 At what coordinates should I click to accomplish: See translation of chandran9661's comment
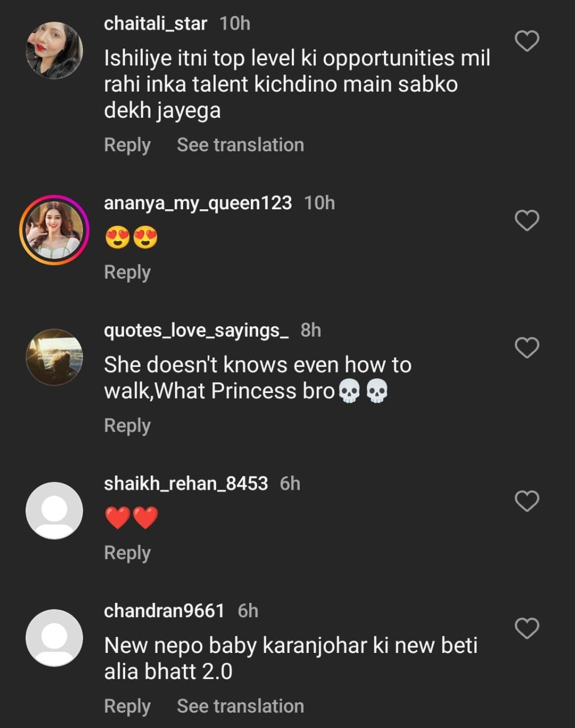(240, 706)
